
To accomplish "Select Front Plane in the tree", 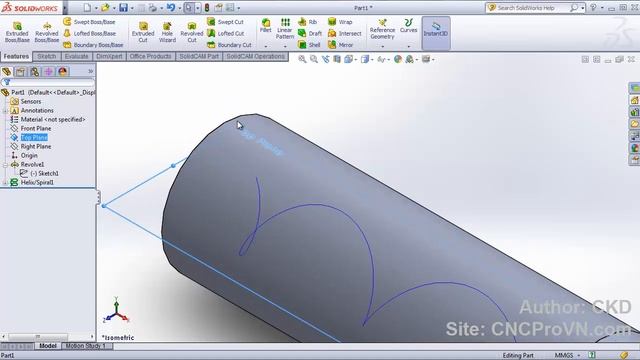I will (x=36, y=129).
